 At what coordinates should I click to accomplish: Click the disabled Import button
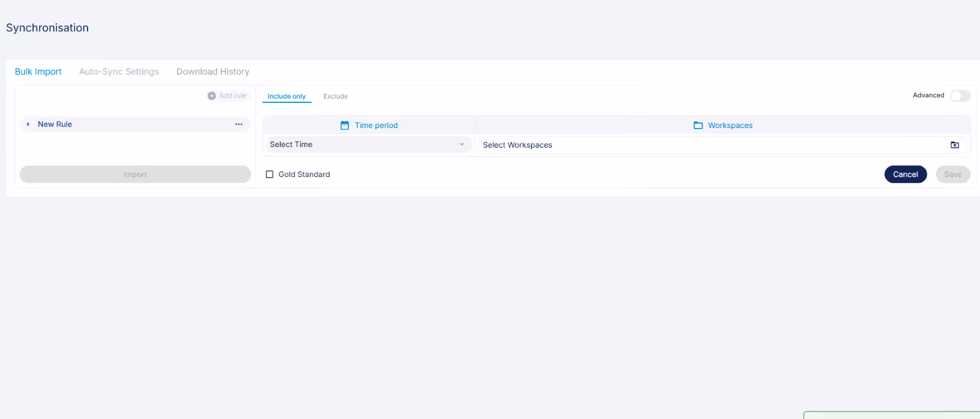(135, 175)
